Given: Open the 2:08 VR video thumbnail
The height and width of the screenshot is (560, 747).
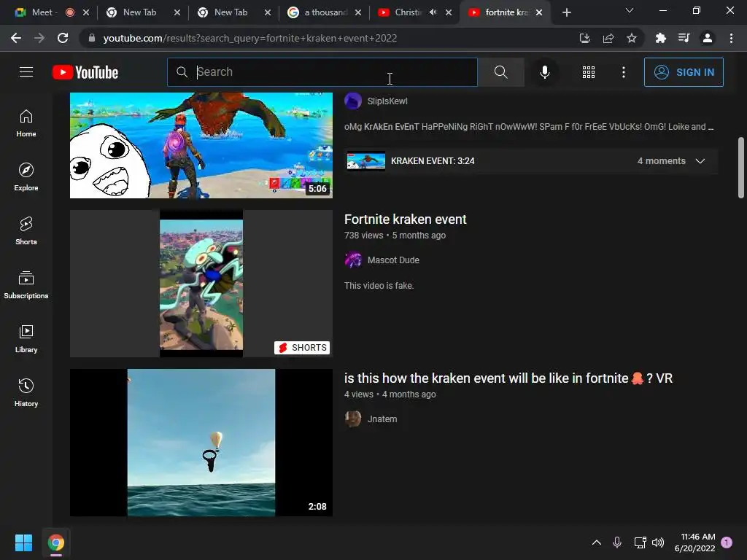Looking at the screenshot, I should 201,443.
